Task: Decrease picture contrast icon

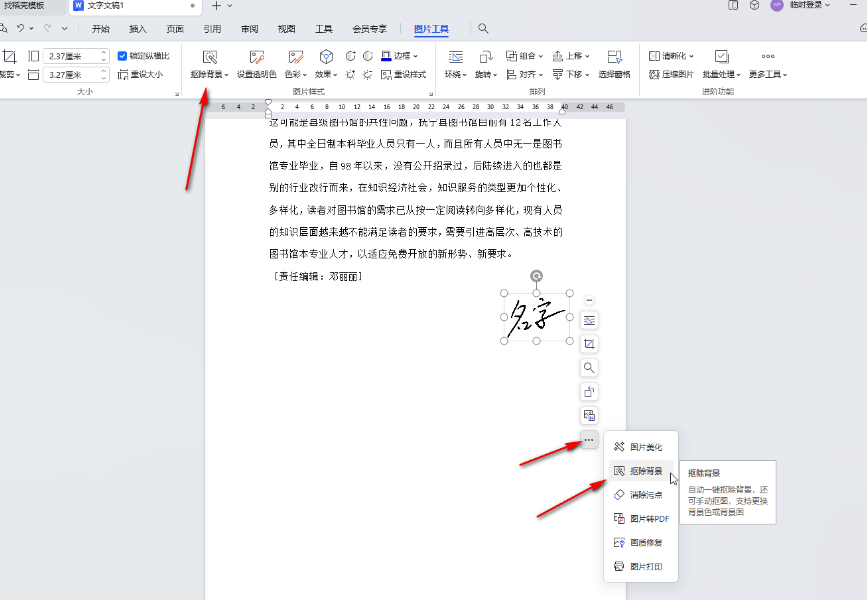Action: [368, 56]
